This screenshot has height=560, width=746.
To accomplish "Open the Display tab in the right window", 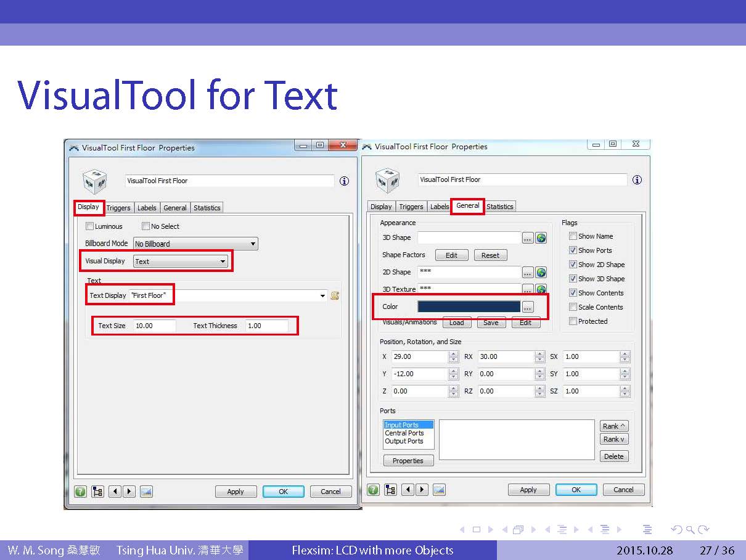I will [x=381, y=207].
